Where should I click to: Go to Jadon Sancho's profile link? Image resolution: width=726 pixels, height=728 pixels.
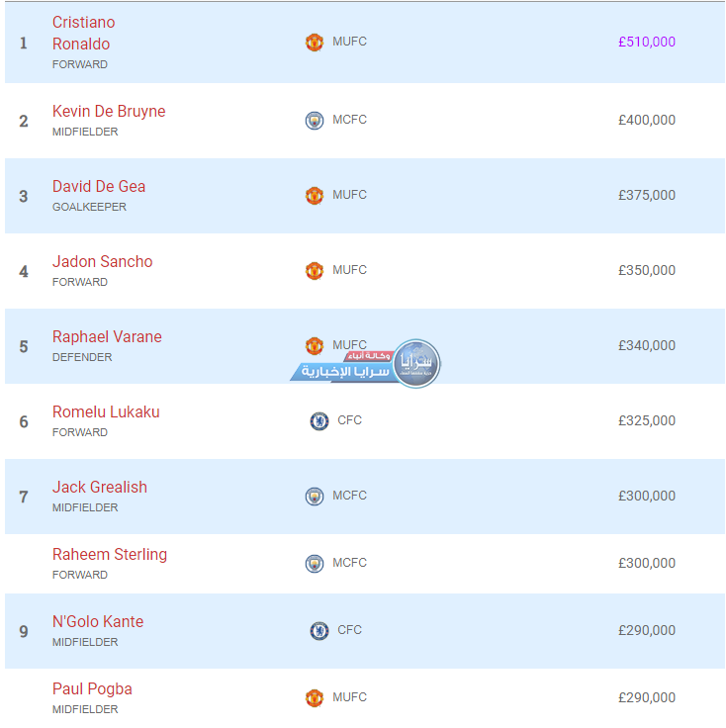(103, 262)
